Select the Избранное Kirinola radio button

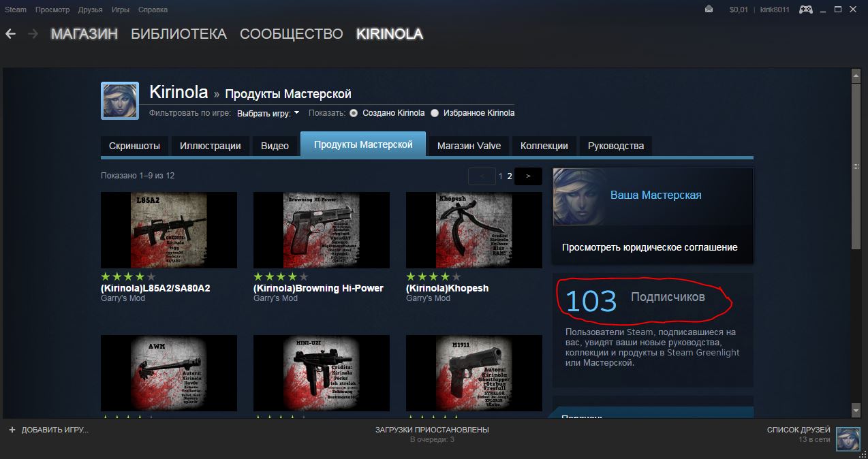coord(433,113)
